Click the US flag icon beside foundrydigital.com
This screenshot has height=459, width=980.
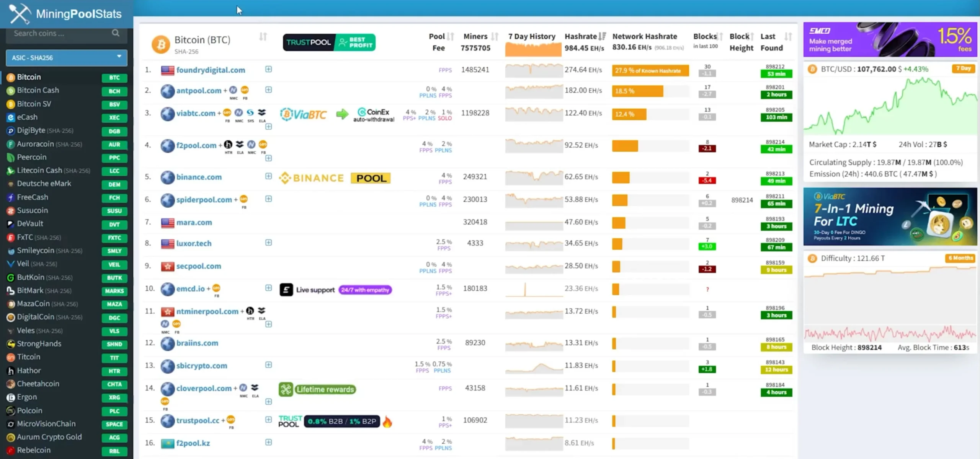168,70
